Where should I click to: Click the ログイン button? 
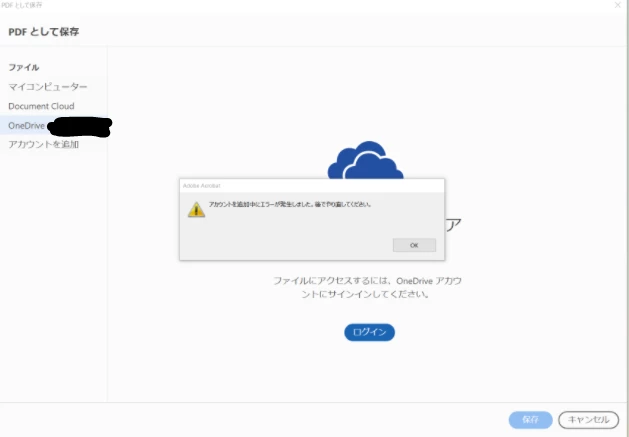point(369,332)
